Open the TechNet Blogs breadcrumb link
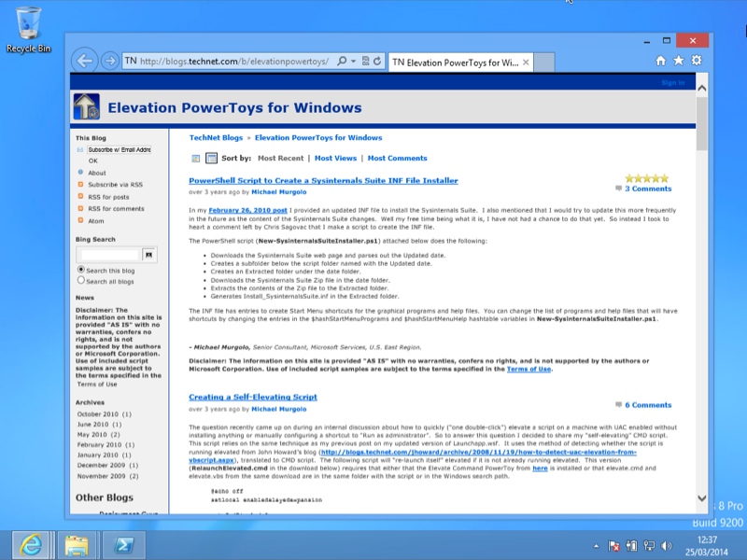The image size is (747, 560). pyautogui.click(x=216, y=137)
